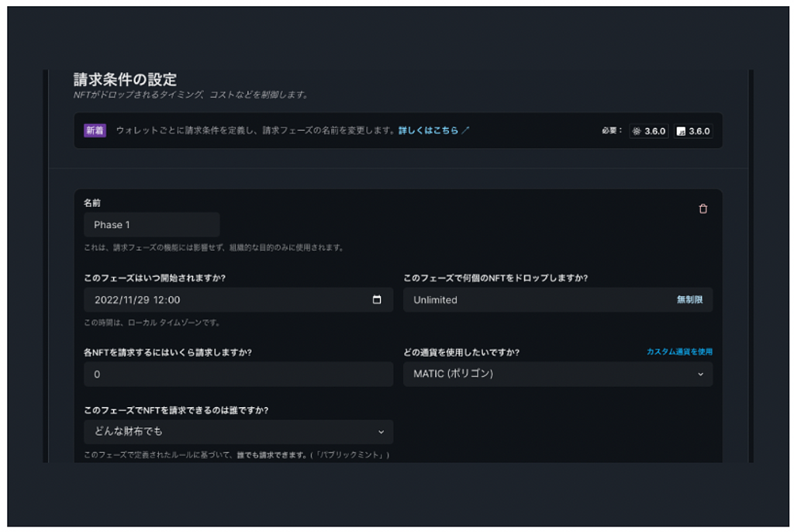The width and height of the screenshot is (794, 532).
Task: Click the 名前 field label
Action: [92, 203]
